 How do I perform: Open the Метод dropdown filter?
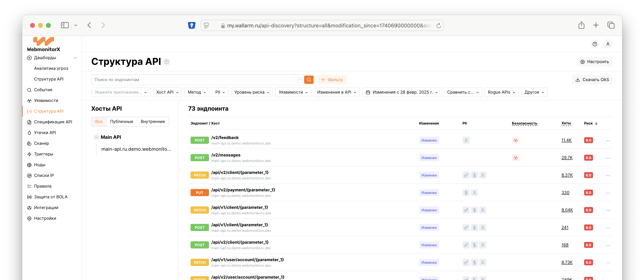pyautogui.click(x=197, y=92)
